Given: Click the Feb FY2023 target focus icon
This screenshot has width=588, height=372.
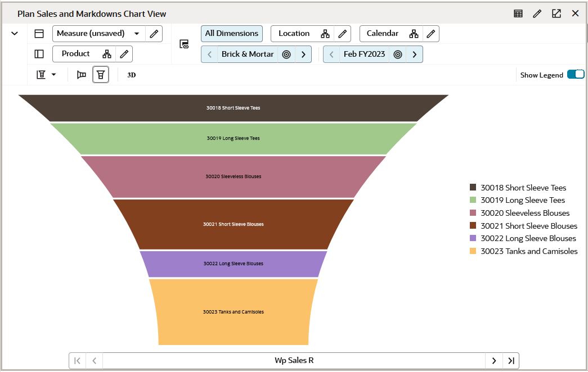Looking at the screenshot, I should pos(399,54).
